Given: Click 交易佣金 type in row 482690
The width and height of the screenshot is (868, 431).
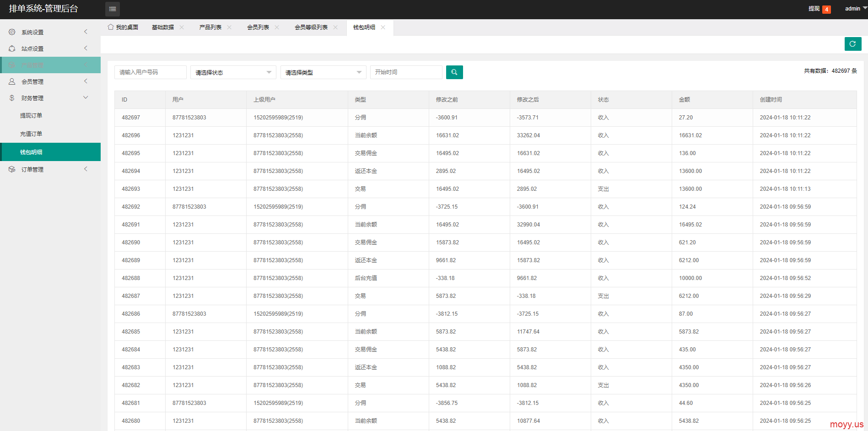Looking at the screenshot, I should (366, 242).
